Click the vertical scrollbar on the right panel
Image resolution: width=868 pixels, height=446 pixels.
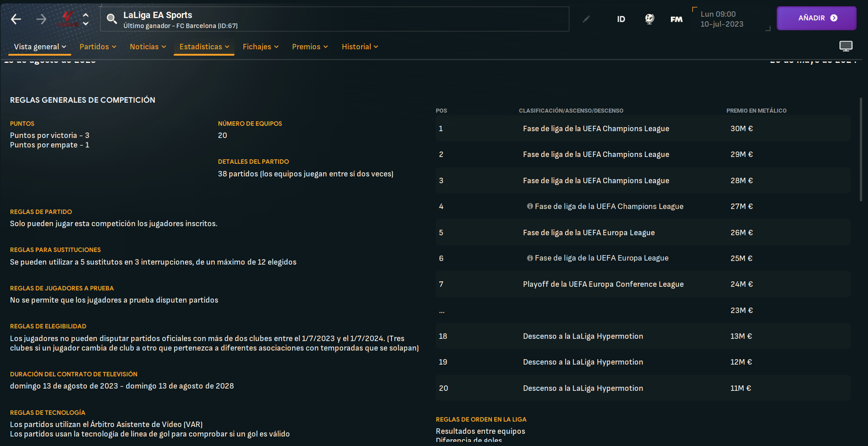click(x=861, y=149)
